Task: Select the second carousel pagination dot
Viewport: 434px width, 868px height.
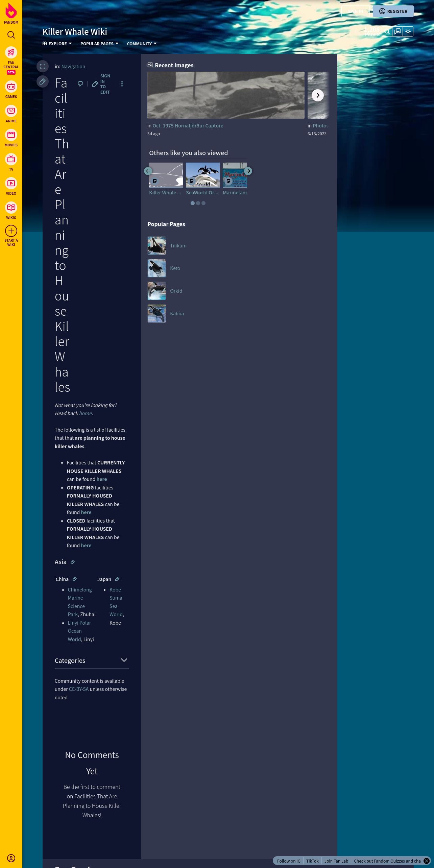Action: coord(198,203)
